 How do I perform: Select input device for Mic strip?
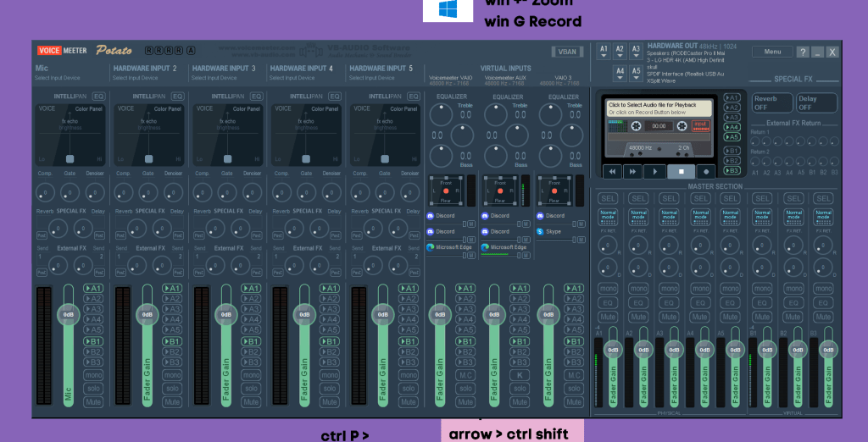click(58, 78)
